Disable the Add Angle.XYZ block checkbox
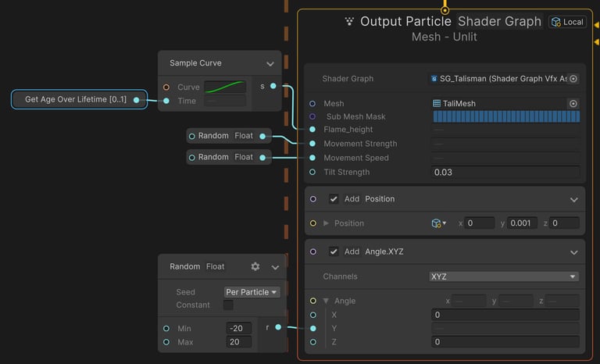600x364 pixels. click(x=334, y=252)
